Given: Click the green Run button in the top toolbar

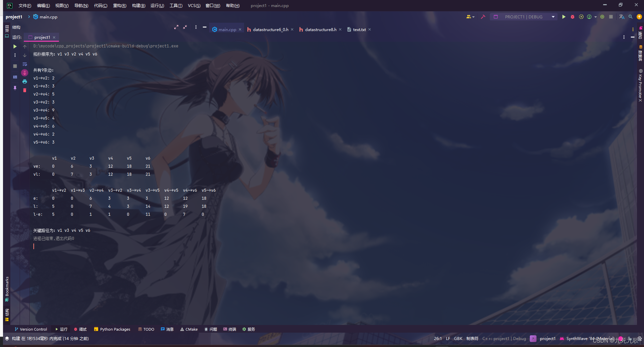Looking at the screenshot, I should (564, 17).
